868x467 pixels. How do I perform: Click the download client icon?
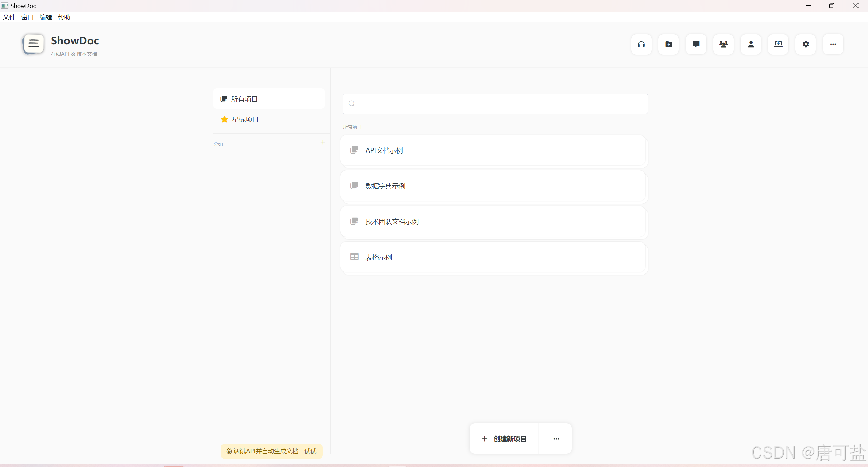[x=778, y=44]
